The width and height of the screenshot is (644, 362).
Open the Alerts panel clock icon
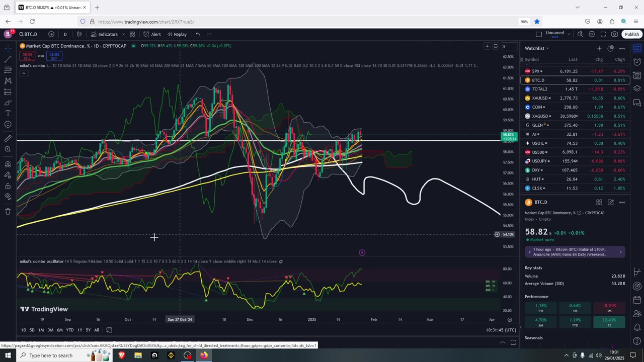637,62
